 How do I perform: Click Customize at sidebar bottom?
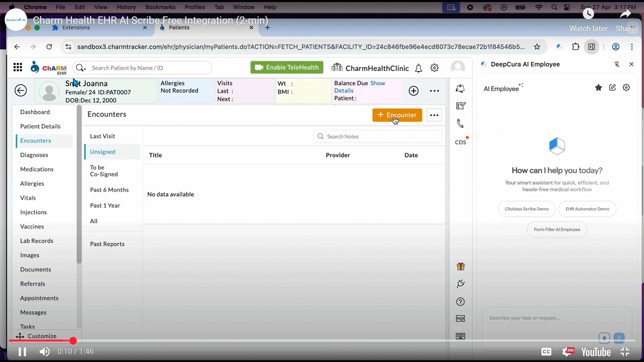[x=36, y=336]
